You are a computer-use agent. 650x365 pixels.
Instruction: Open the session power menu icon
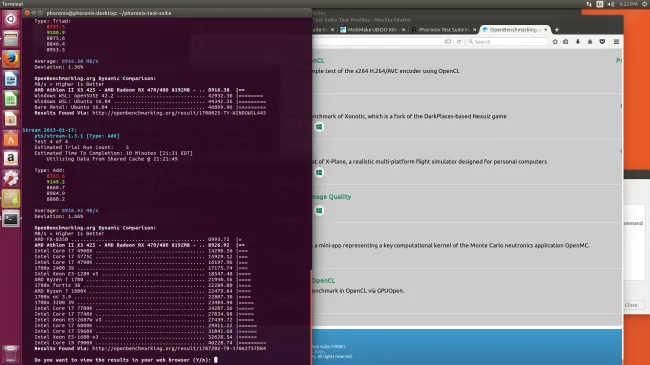[x=645, y=4]
